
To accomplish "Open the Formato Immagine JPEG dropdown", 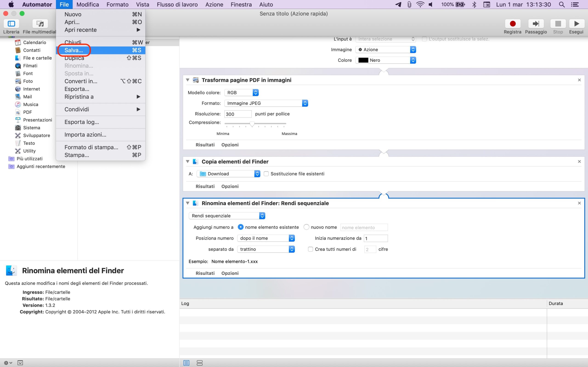I will 266,103.
